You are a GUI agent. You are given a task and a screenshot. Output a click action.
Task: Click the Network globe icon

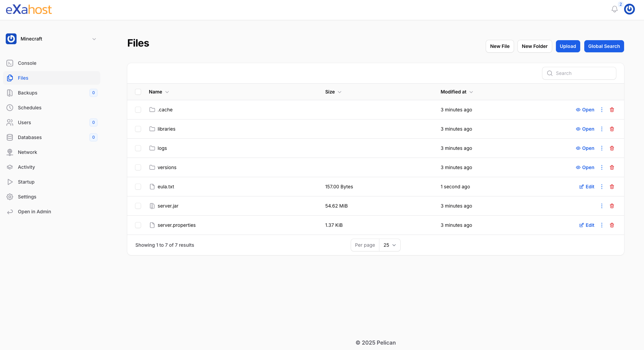(x=10, y=152)
